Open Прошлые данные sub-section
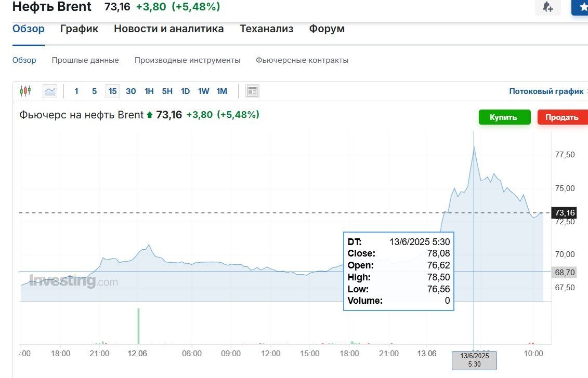Screen dimensions: 588x378 point(85,60)
